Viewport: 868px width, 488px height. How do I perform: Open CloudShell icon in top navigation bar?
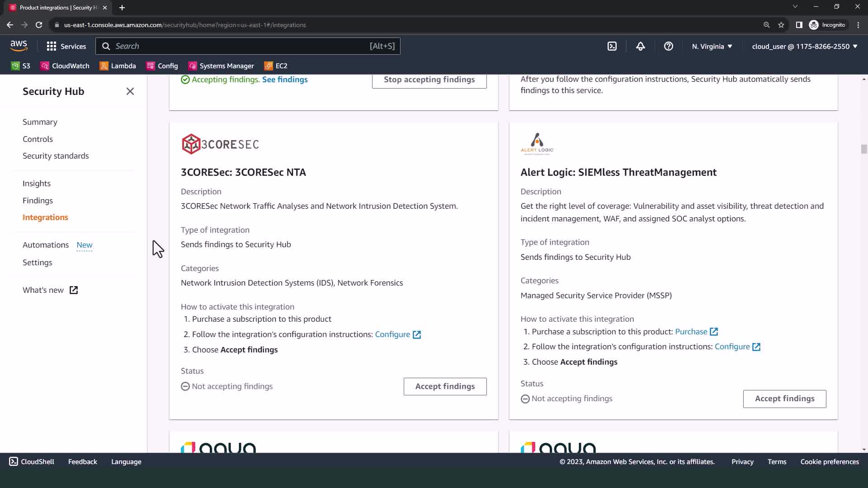tap(612, 46)
